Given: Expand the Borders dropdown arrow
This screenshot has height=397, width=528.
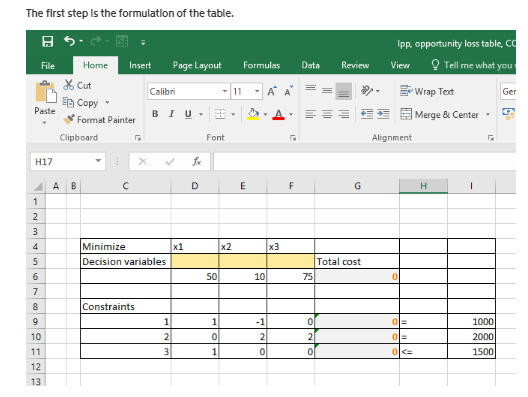Looking at the screenshot, I should tap(233, 114).
